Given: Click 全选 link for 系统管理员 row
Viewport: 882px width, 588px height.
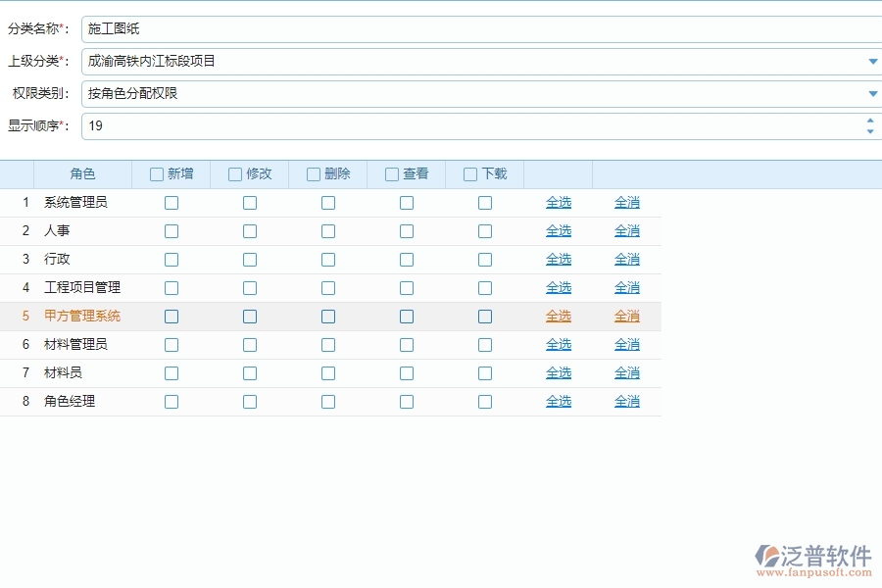Looking at the screenshot, I should tap(559, 203).
